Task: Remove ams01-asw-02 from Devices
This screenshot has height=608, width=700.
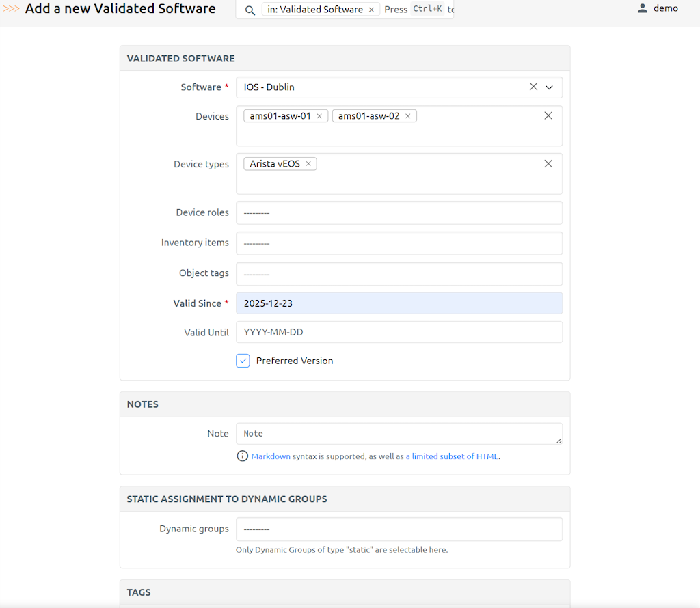Action: pos(408,116)
